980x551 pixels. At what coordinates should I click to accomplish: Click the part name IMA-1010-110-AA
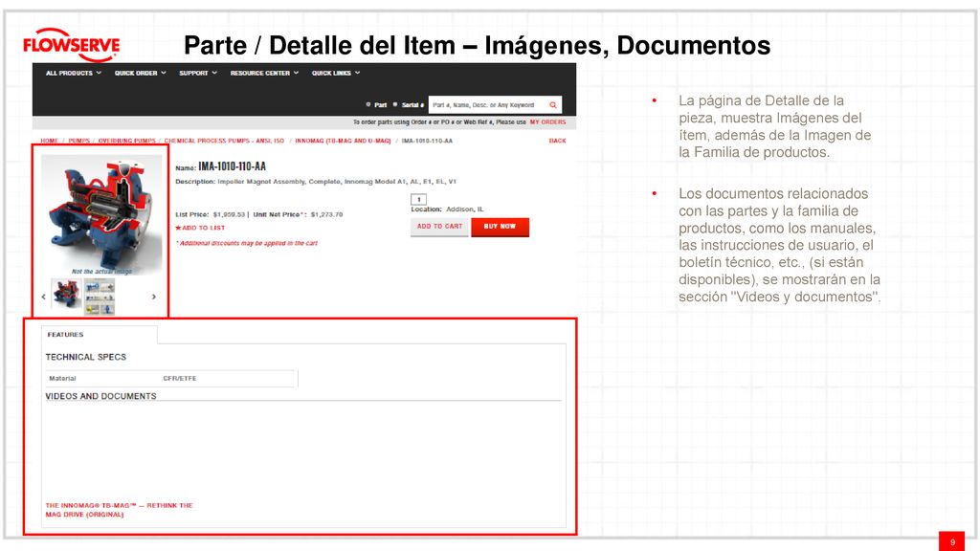[x=232, y=166]
